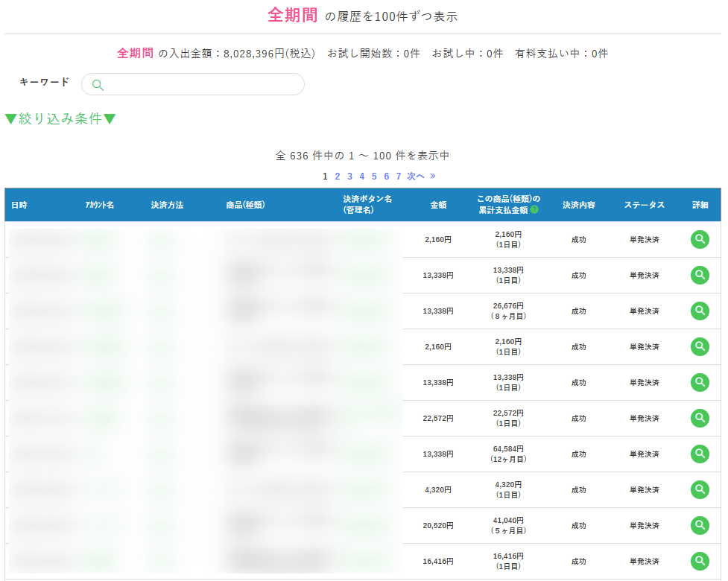Click detail magnifier for 26,676円 cumulative row
The image size is (728, 581).
click(x=699, y=311)
